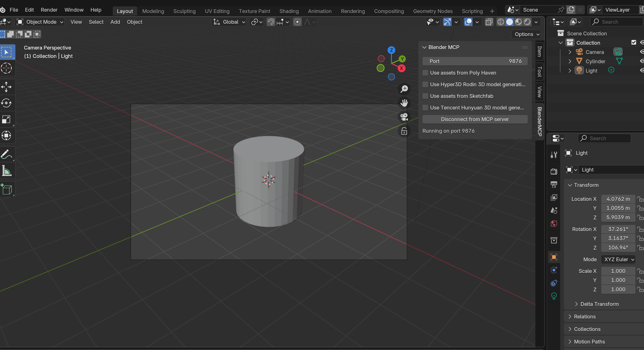Select the Move tool in the toolbar
This screenshot has height=350, width=644.
(7, 87)
